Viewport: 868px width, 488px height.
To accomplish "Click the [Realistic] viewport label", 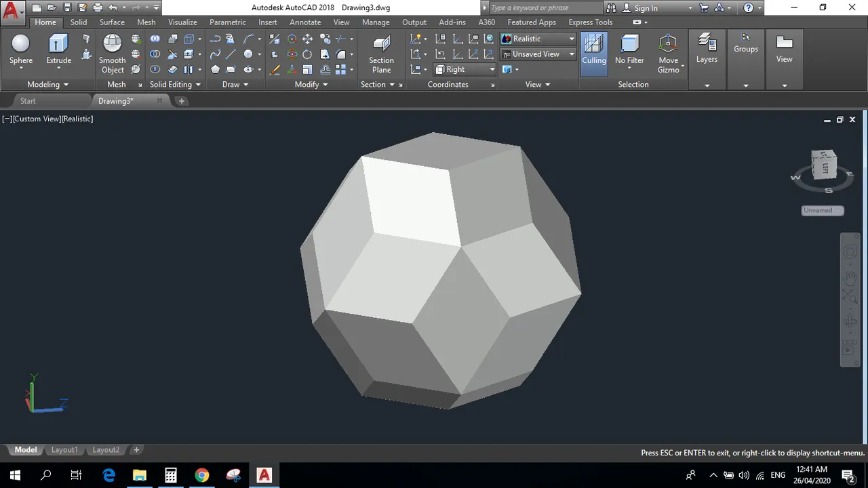I will click(x=78, y=119).
